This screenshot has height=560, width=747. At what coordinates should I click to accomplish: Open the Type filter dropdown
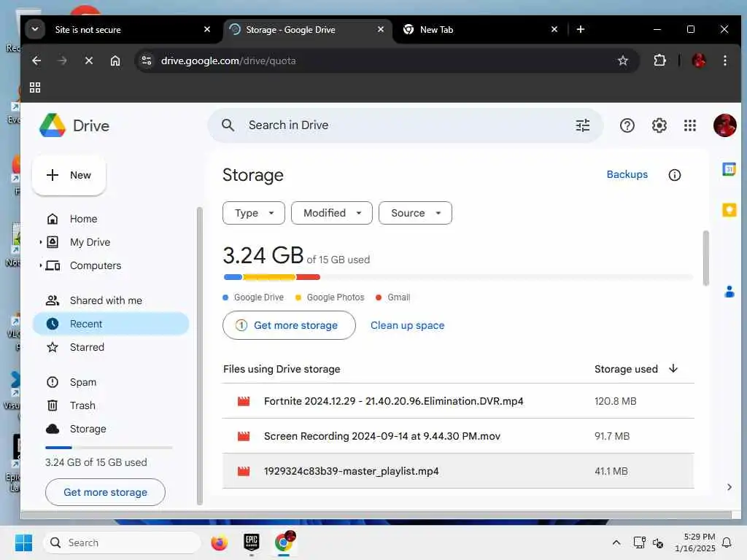point(253,213)
